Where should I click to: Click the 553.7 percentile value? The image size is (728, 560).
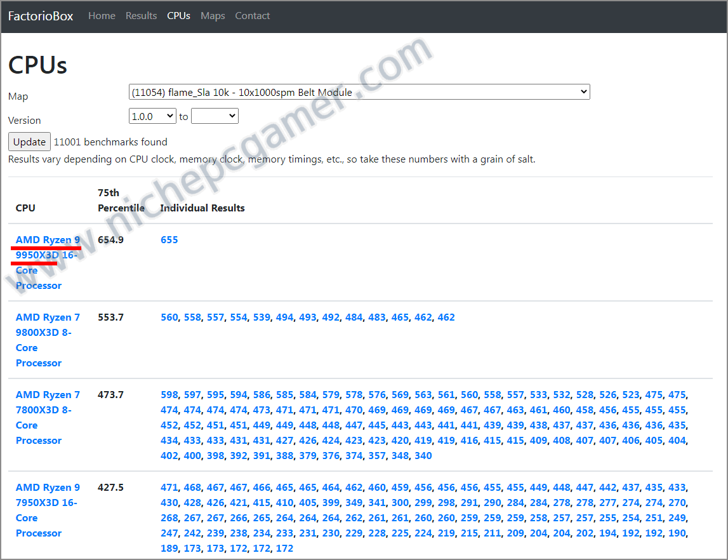(110, 317)
